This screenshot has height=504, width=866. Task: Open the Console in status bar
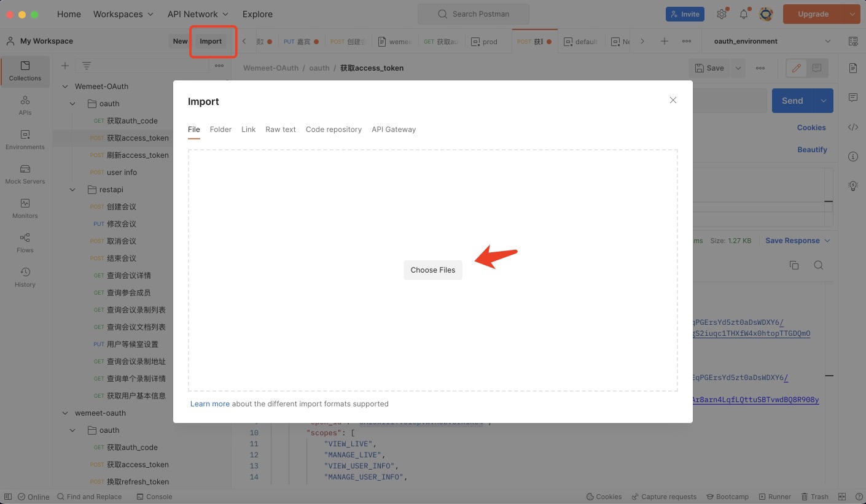click(x=154, y=497)
